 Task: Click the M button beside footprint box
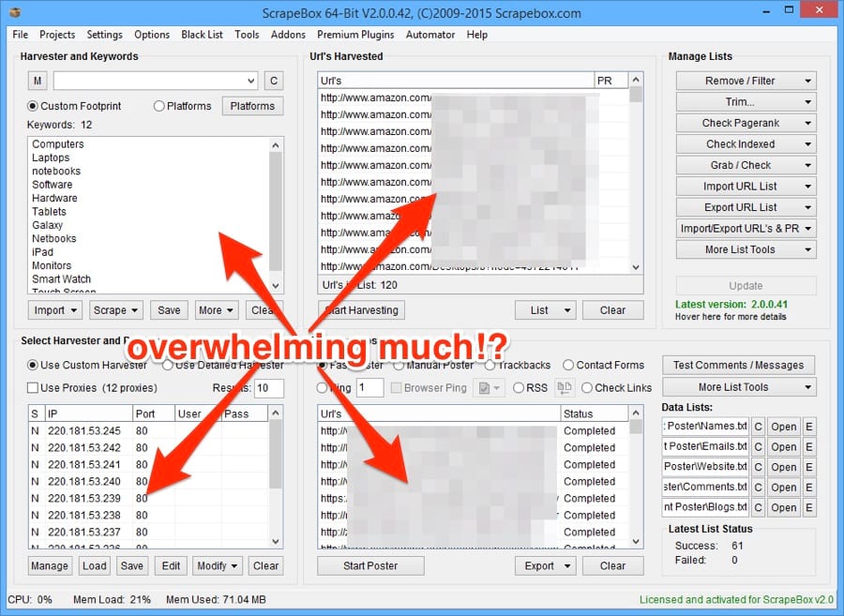pos(38,81)
